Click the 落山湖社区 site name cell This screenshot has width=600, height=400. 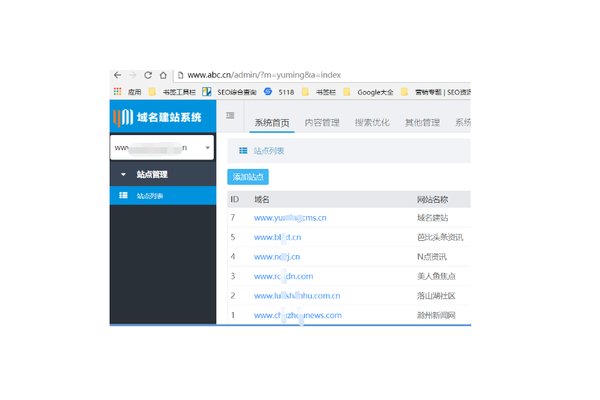pyautogui.click(x=436, y=296)
